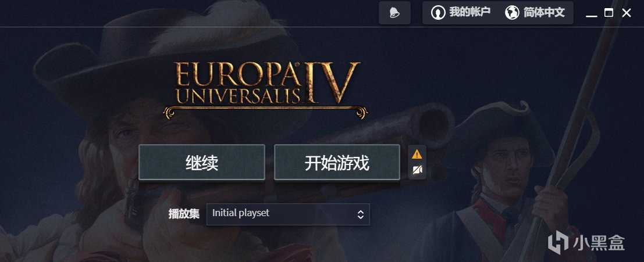Viewport: 644px width, 262px height.
Task: Click the 继续 continue button
Action: point(202,162)
